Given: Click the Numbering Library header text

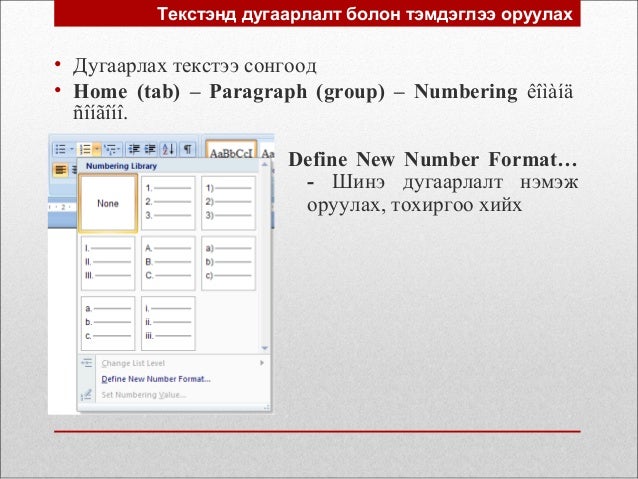Looking at the screenshot, I should click(121, 166).
